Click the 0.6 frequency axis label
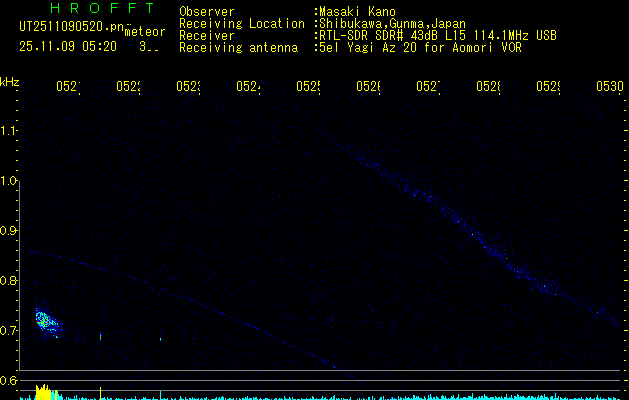Image resolution: width=629 pixels, height=400 pixels. click(x=9, y=380)
